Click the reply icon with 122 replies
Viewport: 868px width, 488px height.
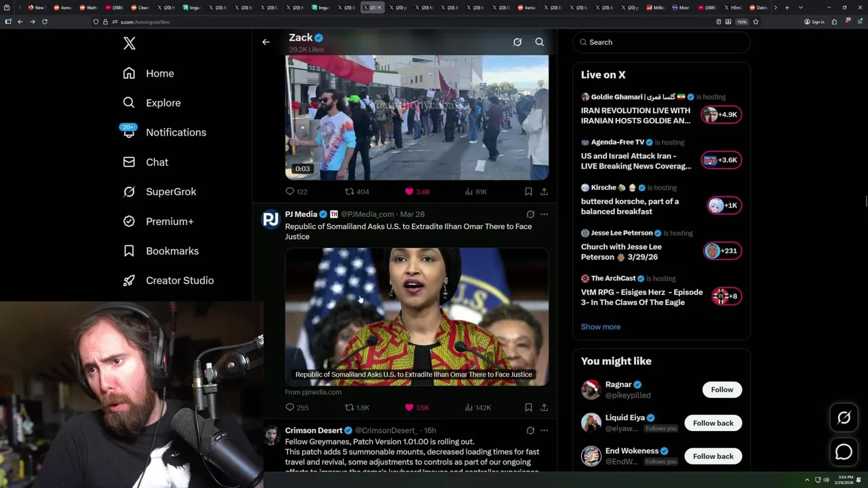[x=296, y=192]
